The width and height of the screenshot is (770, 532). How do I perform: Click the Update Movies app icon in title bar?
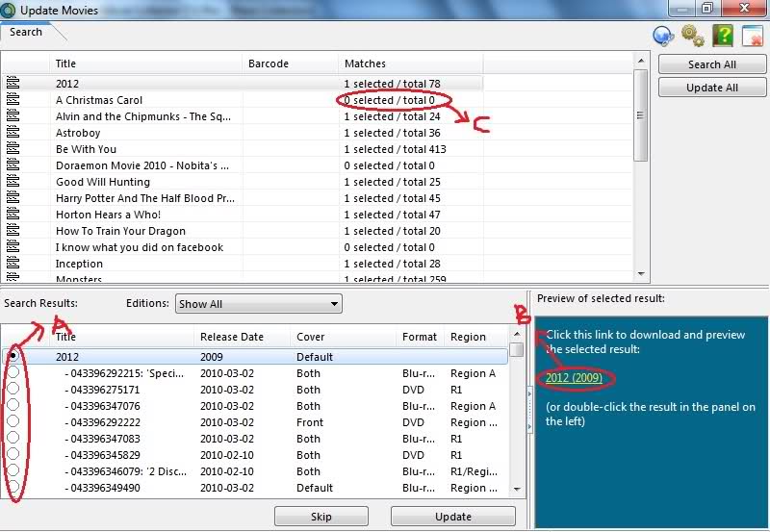click(x=8, y=10)
